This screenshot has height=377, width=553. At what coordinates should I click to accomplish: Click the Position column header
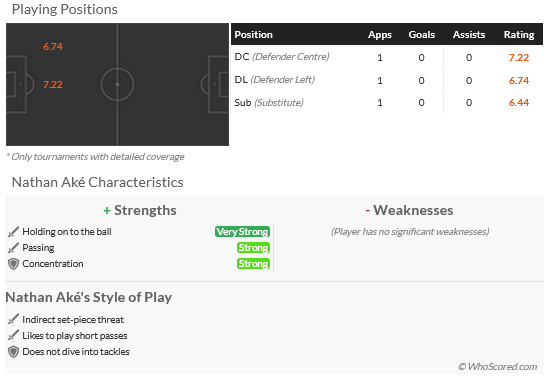(254, 35)
